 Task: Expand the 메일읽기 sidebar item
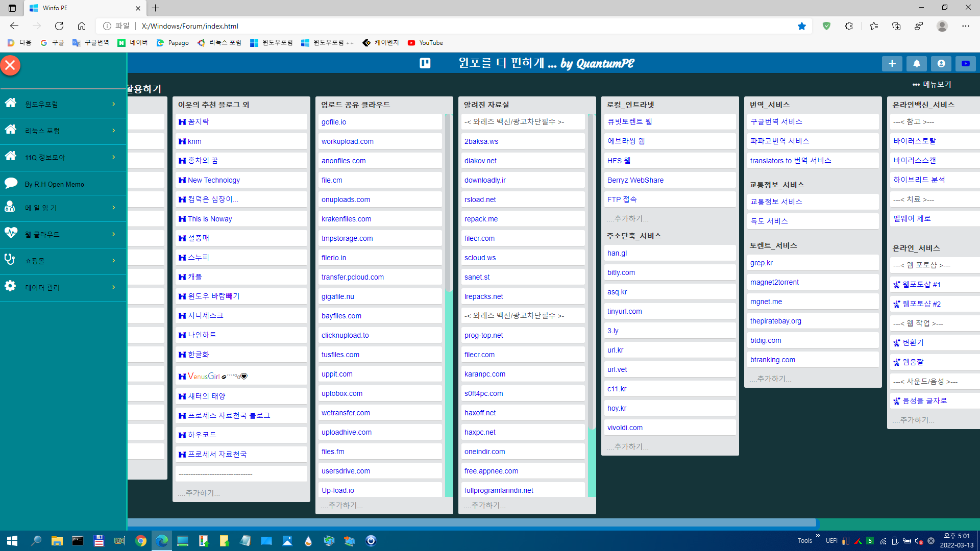pyautogui.click(x=63, y=208)
